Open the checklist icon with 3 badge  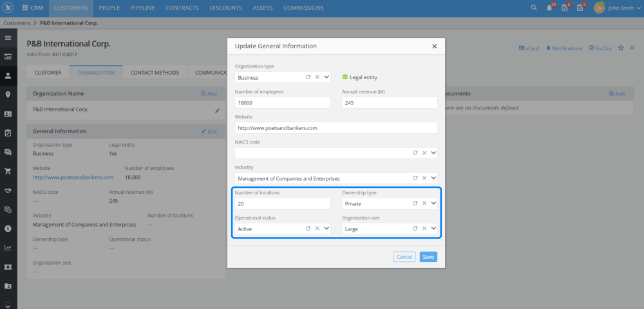(x=580, y=8)
